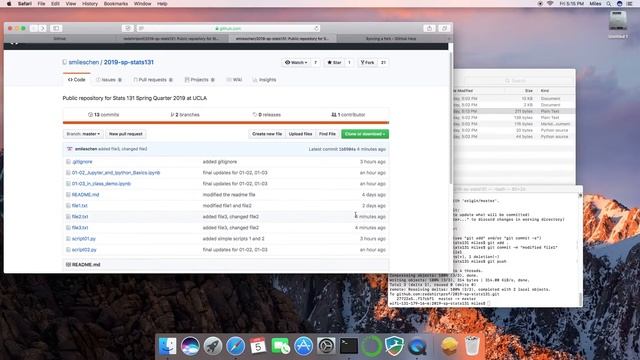The width and height of the screenshot is (640, 360).
Task: Switch to the Pull requests tab
Action: (x=153, y=80)
